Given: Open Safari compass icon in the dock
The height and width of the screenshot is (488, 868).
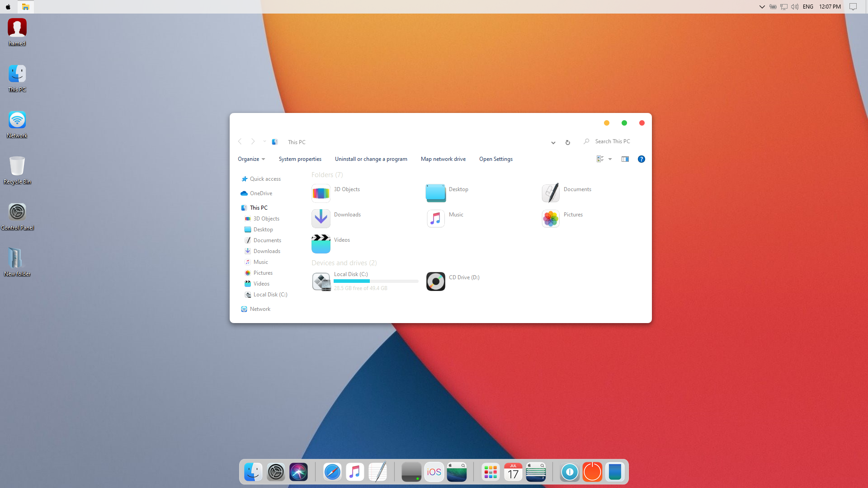Looking at the screenshot, I should pos(332,472).
